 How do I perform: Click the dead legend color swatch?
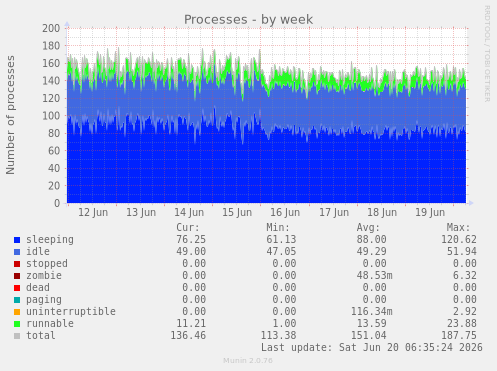(17, 288)
